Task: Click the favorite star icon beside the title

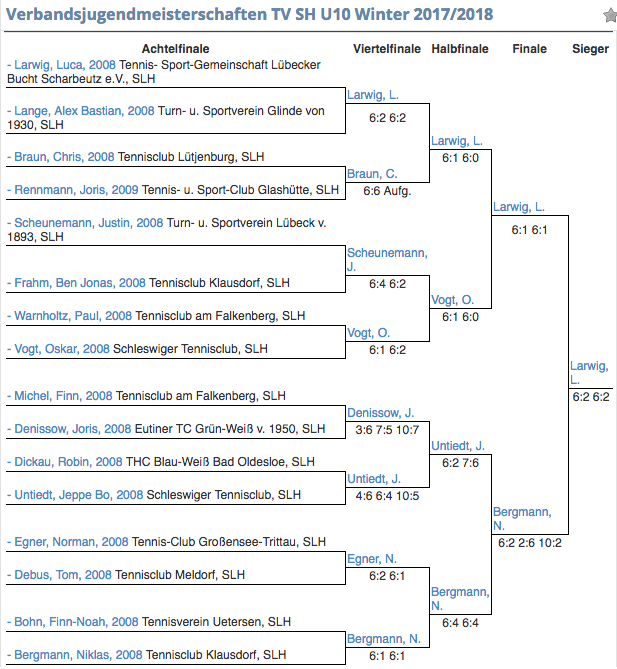Action: [x=611, y=16]
